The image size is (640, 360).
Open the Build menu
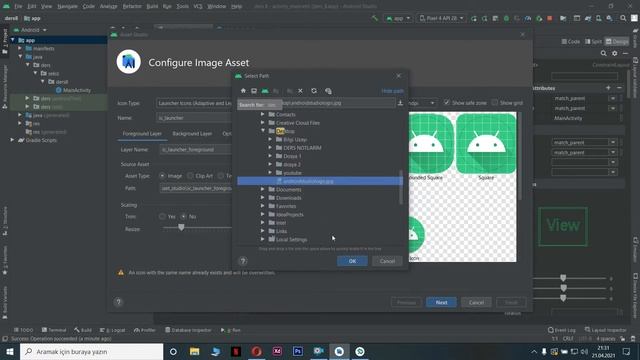click(x=152, y=6)
